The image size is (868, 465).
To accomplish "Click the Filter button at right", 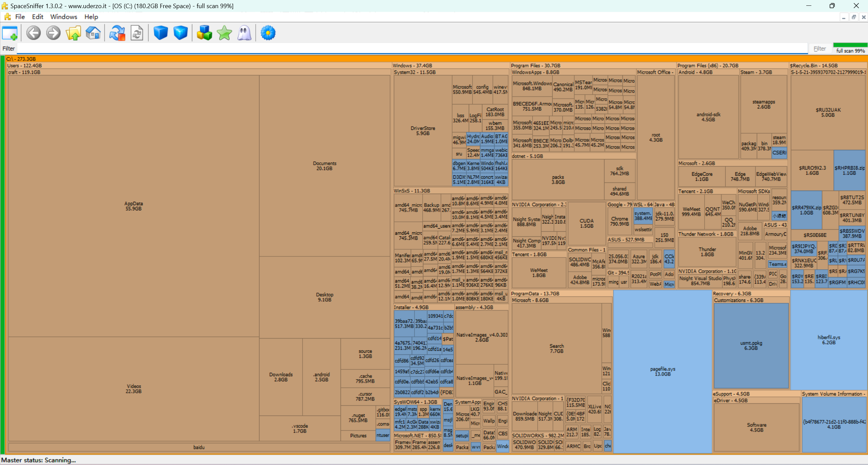I will [x=819, y=49].
